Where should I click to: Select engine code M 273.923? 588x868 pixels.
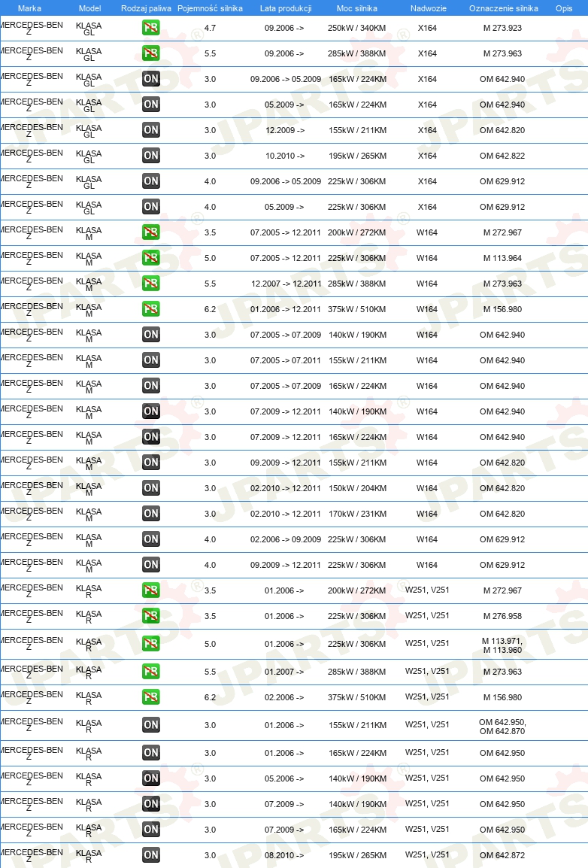(x=502, y=28)
